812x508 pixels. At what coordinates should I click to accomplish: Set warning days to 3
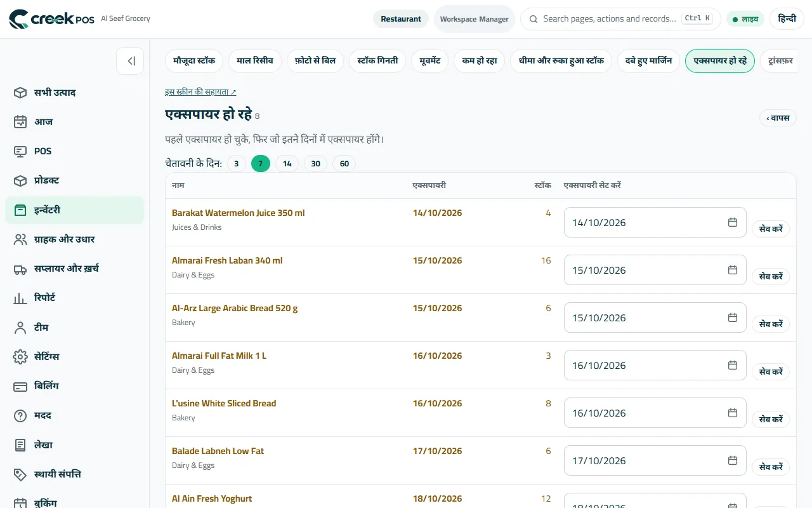pos(236,164)
